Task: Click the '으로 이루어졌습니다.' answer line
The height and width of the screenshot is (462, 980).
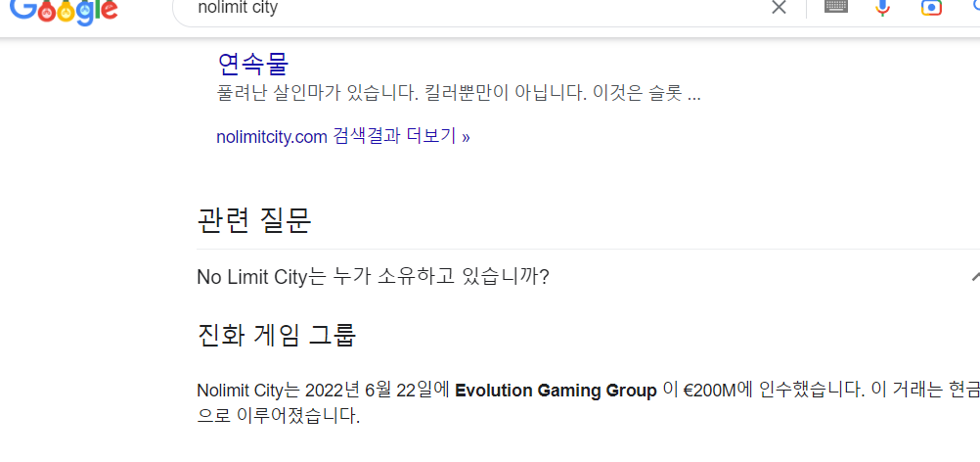Action: [278, 416]
